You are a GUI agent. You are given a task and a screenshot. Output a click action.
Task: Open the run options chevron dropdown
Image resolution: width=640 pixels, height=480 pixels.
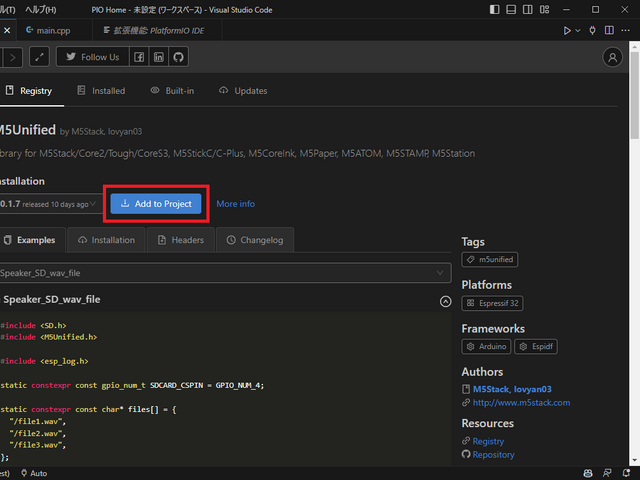tap(578, 31)
